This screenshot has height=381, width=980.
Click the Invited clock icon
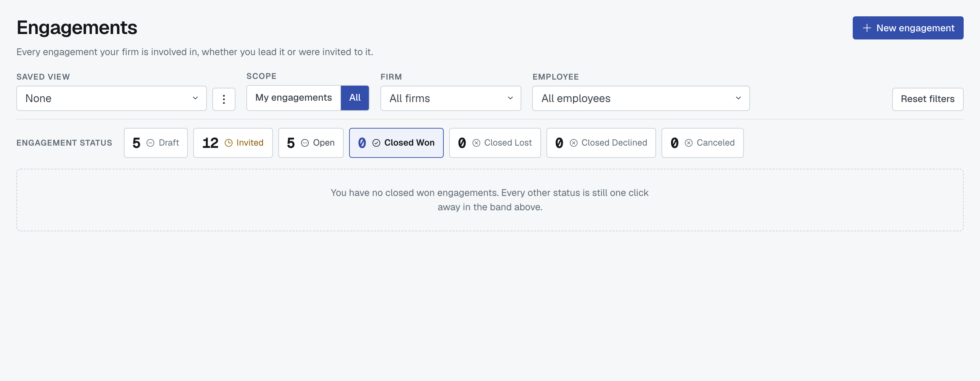click(x=228, y=143)
